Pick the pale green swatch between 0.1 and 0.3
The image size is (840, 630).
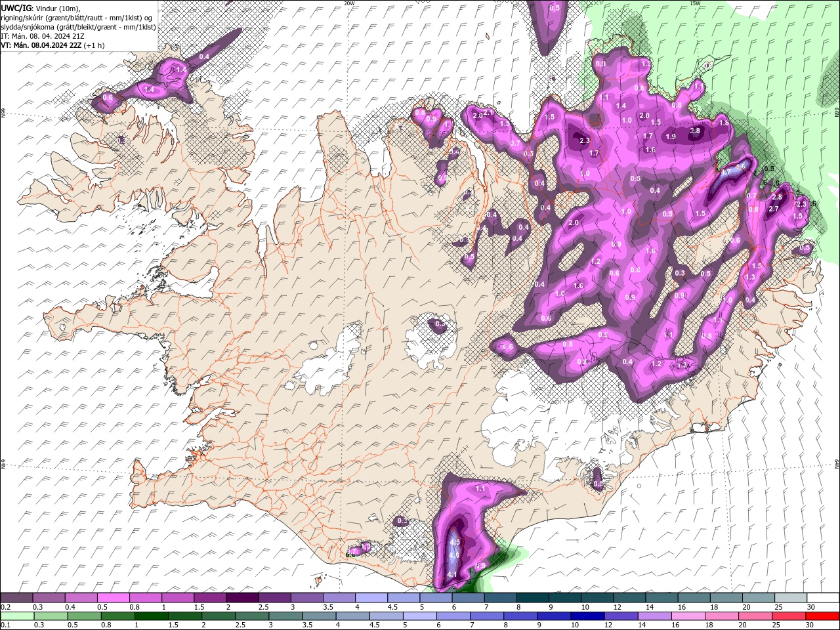click(x=17, y=616)
